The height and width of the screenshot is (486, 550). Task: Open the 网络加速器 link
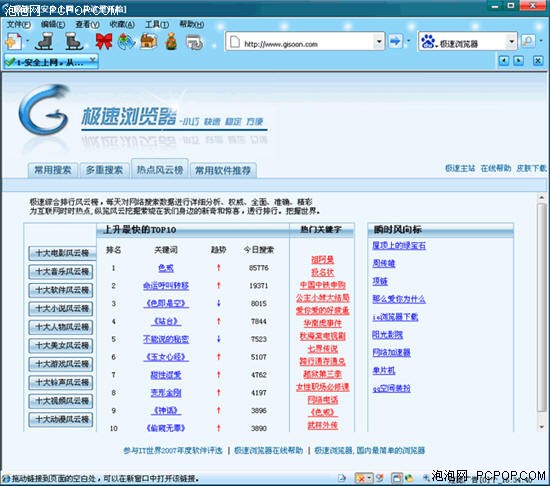point(391,352)
